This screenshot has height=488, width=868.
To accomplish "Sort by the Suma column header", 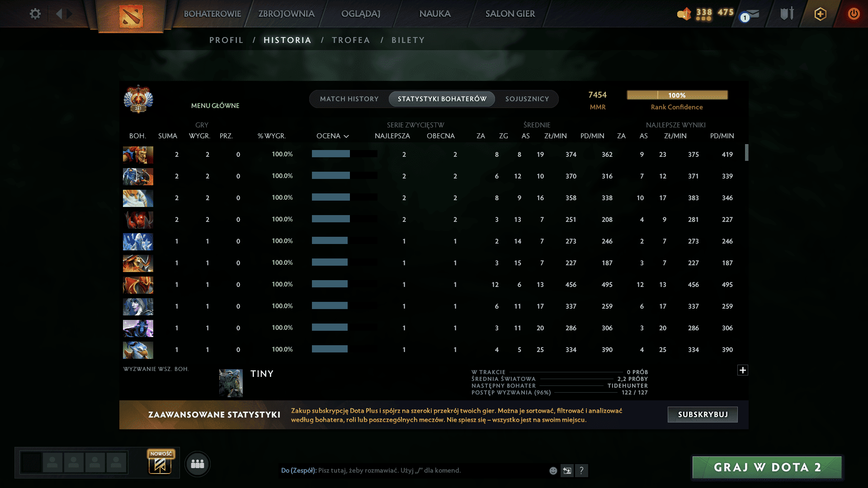I will coord(167,136).
